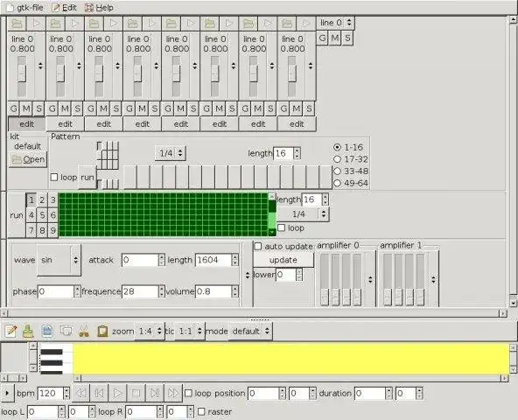Click the folder icon on the second channel strip
Viewport: 518px width, 420px height.
tap(55, 24)
